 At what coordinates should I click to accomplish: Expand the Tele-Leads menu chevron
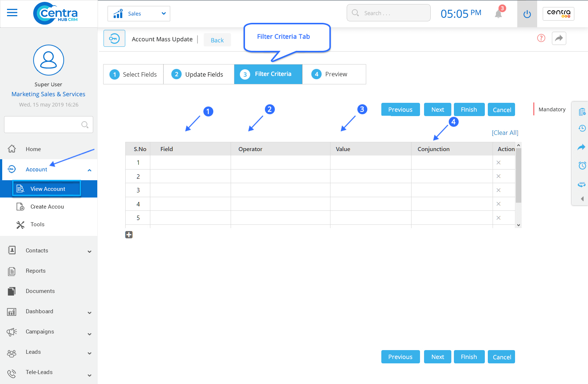click(90, 375)
